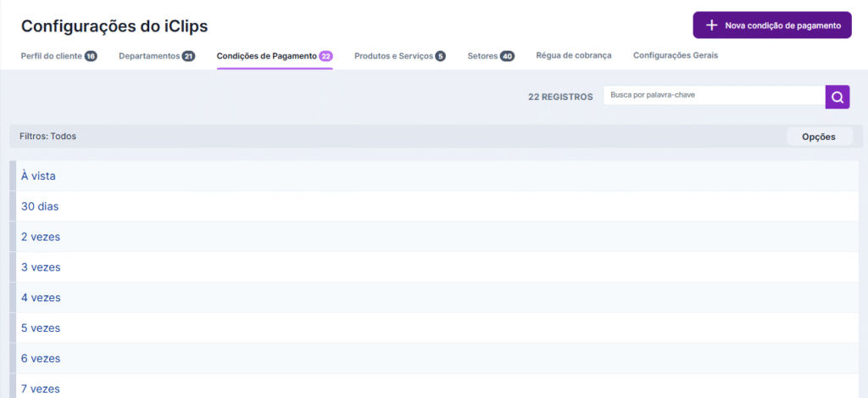Switch to the Perfil do cliente tab
Image resolution: width=868 pixels, height=398 pixels.
point(51,56)
